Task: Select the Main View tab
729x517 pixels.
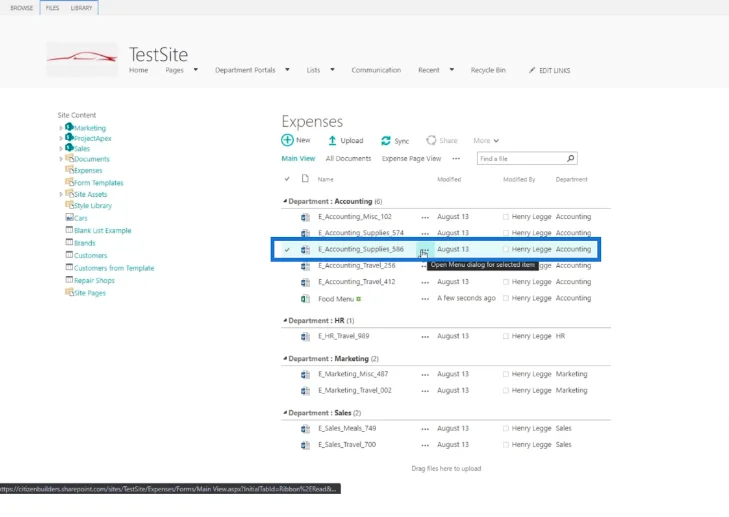Action: [298, 159]
